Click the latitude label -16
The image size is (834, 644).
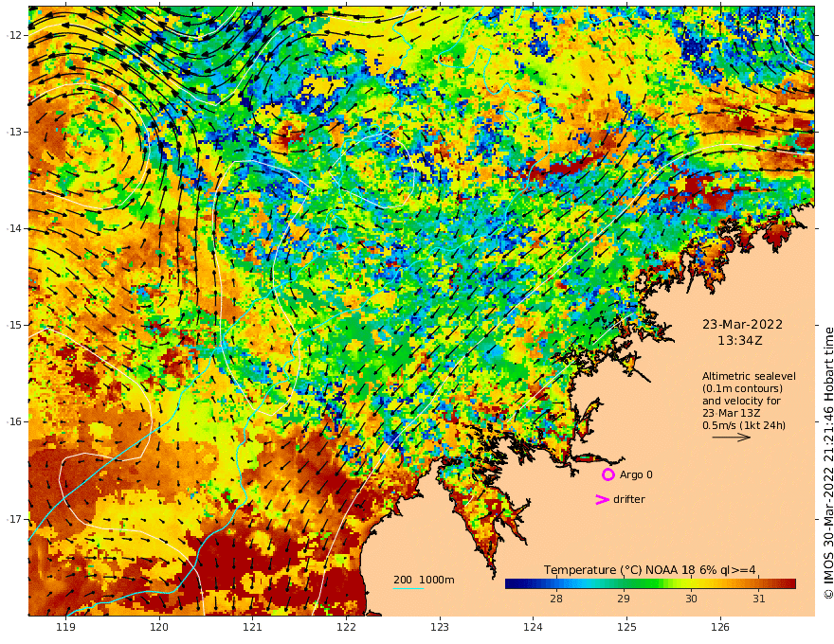click(x=14, y=421)
